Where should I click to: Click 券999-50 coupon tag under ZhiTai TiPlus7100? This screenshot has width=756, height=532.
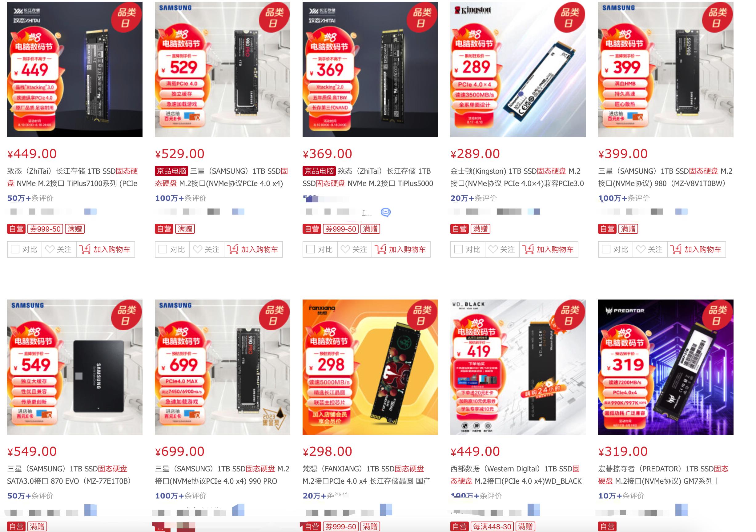point(46,229)
